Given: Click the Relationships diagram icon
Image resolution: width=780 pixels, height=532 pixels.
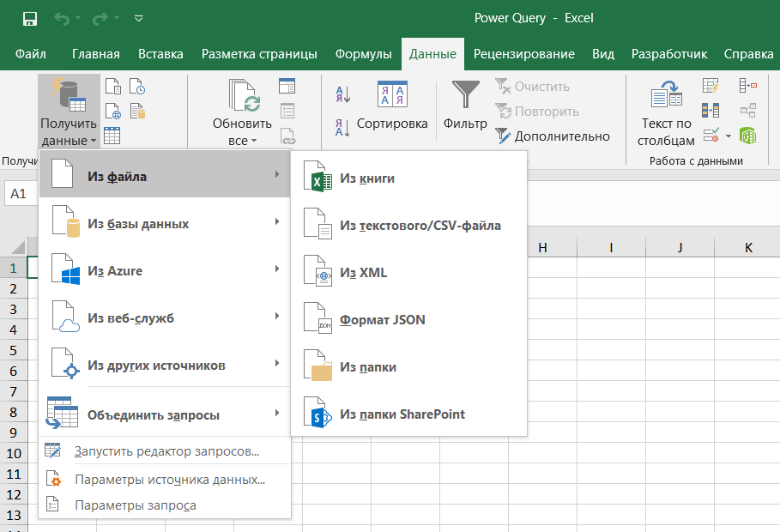Looking at the screenshot, I should tap(747, 111).
